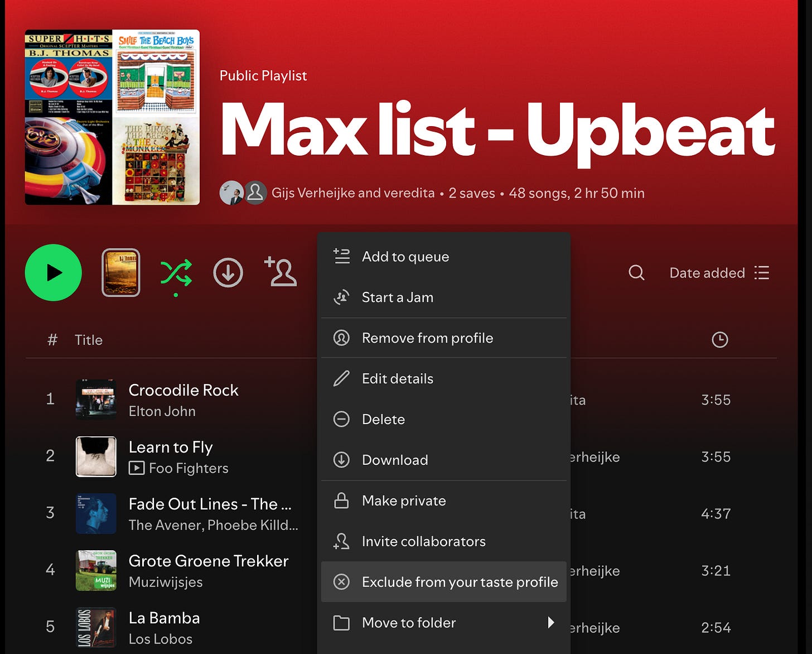
Task: Click the 3:21 duration value
Action: pos(716,570)
